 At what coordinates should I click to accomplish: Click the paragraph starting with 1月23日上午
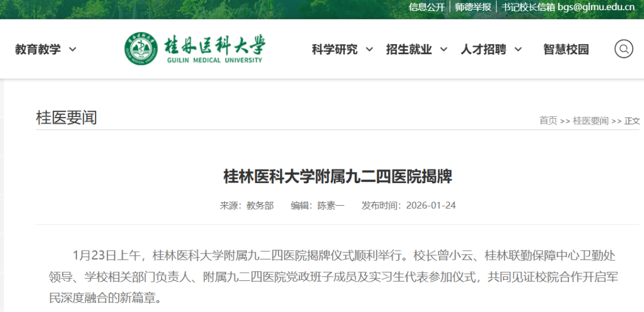click(x=333, y=277)
